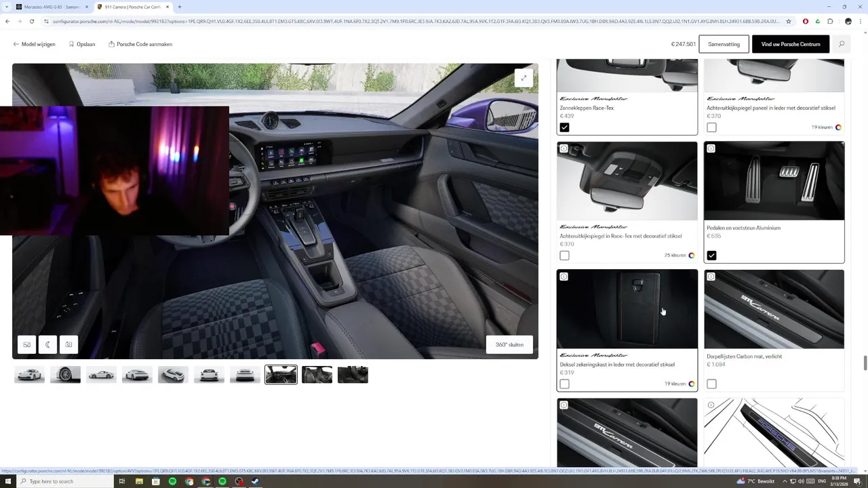
Task: Open the Google Drive extension icon
Action: (818, 21)
